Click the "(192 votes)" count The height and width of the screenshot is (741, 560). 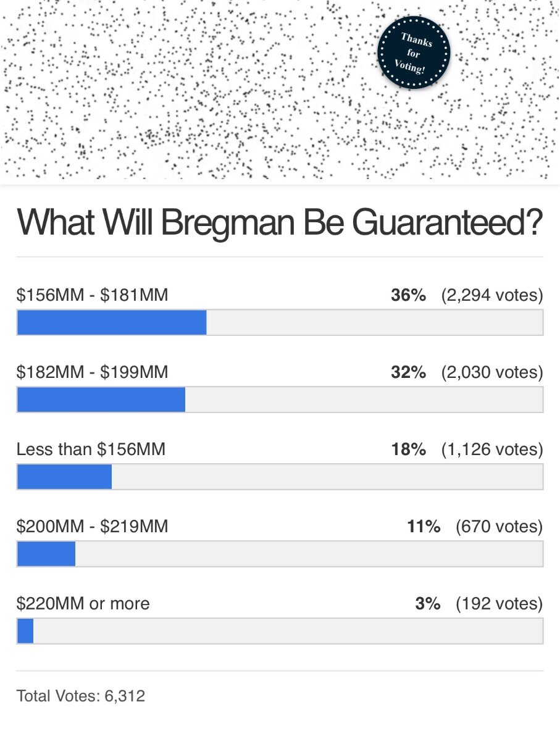(499, 603)
